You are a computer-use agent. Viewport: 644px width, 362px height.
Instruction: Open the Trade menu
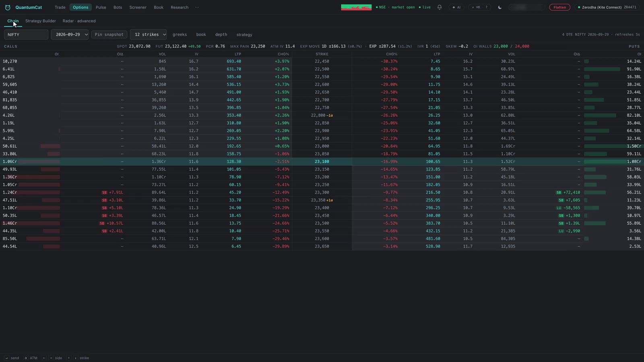(60, 7)
